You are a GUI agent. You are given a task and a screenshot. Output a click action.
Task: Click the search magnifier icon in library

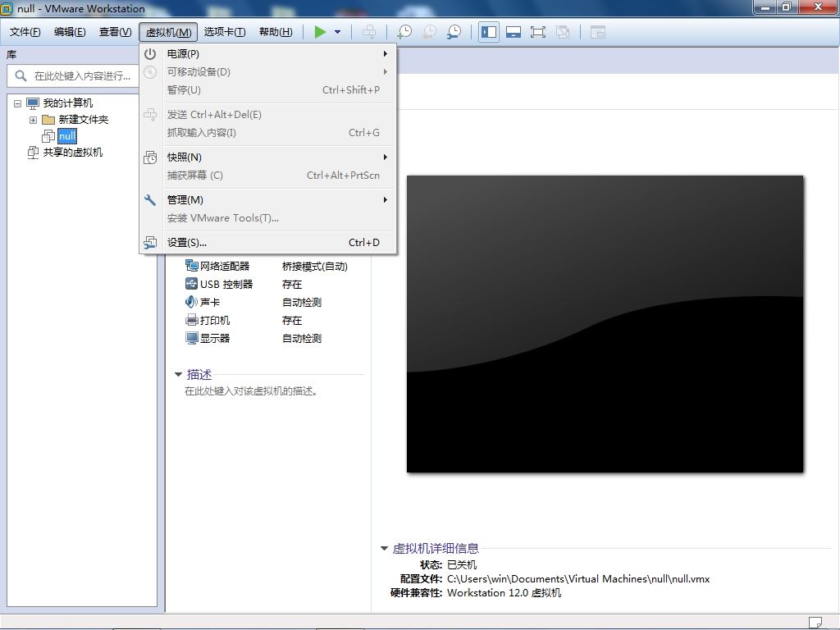coord(21,75)
